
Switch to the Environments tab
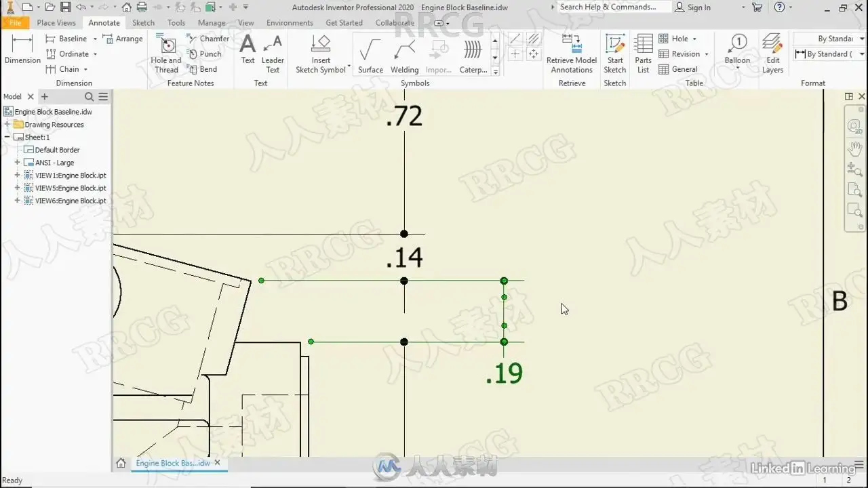point(290,22)
